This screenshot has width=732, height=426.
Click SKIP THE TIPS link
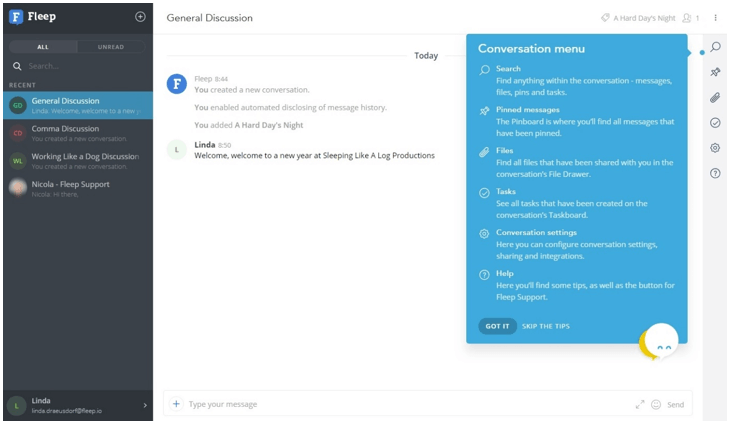click(x=546, y=326)
